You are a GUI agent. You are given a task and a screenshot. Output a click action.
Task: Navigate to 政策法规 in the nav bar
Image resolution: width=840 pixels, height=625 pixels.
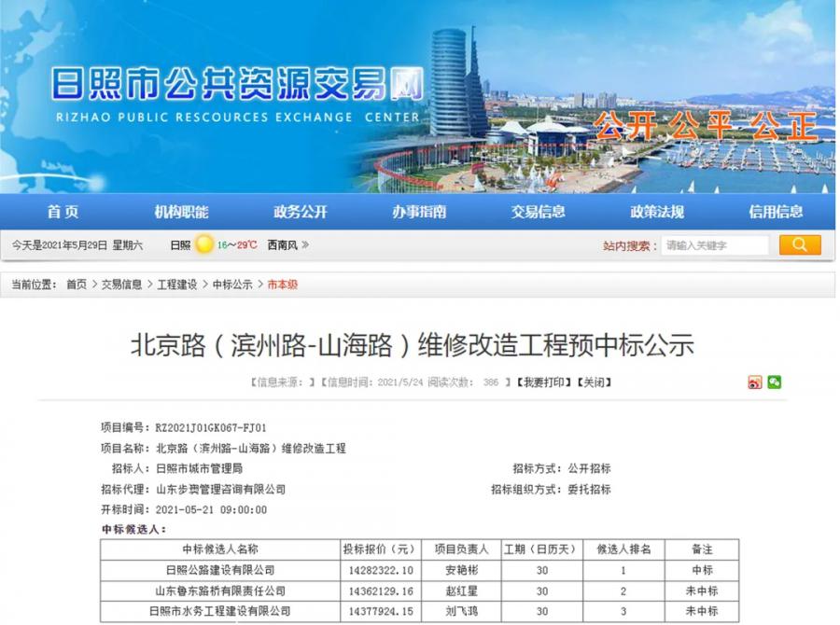coord(657,212)
